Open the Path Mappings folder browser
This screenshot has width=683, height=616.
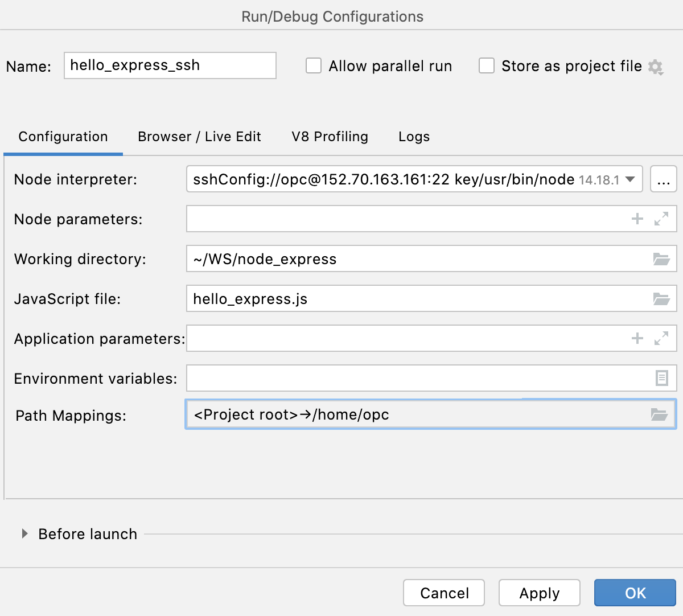click(659, 414)
